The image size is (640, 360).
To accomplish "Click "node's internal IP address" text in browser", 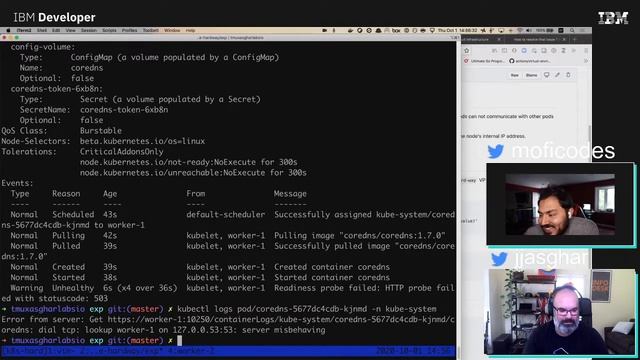I will 496,136.
